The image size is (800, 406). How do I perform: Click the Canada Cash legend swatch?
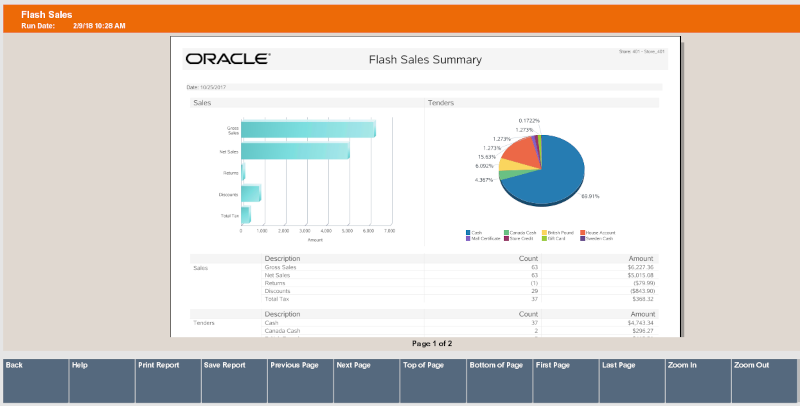(x=506, y=233)
